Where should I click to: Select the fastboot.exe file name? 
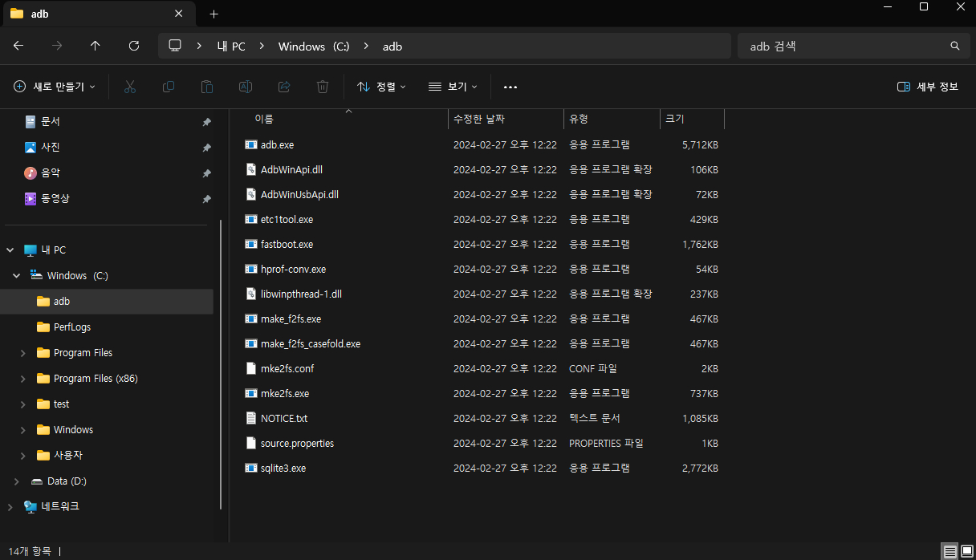pyautogui.click(x=287, y=245)
